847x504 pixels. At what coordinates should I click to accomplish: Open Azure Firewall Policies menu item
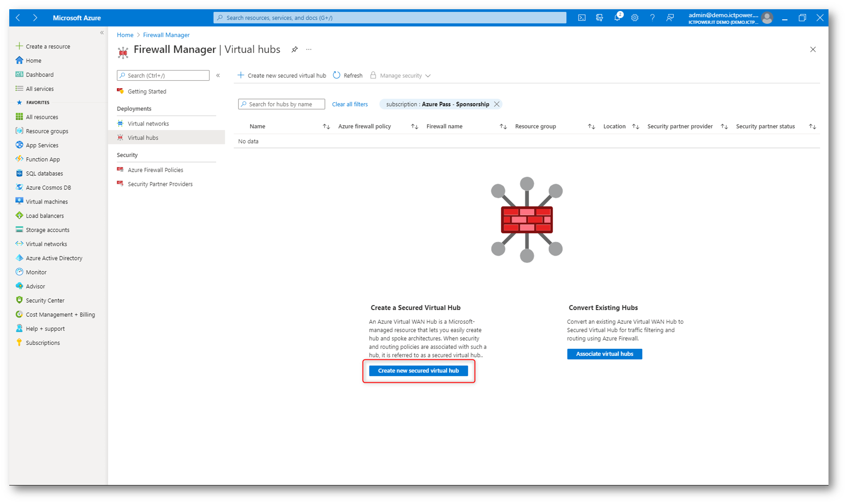155,170
